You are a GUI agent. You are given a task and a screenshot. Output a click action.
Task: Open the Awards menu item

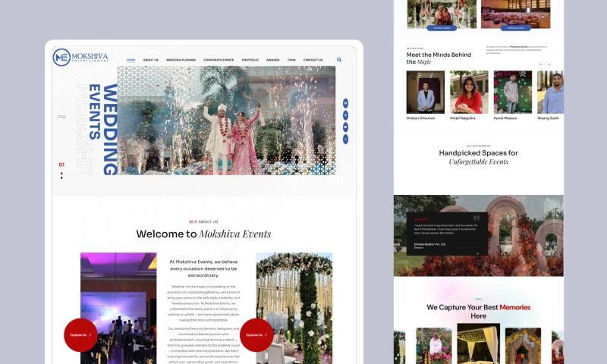[x=272, y=60]
